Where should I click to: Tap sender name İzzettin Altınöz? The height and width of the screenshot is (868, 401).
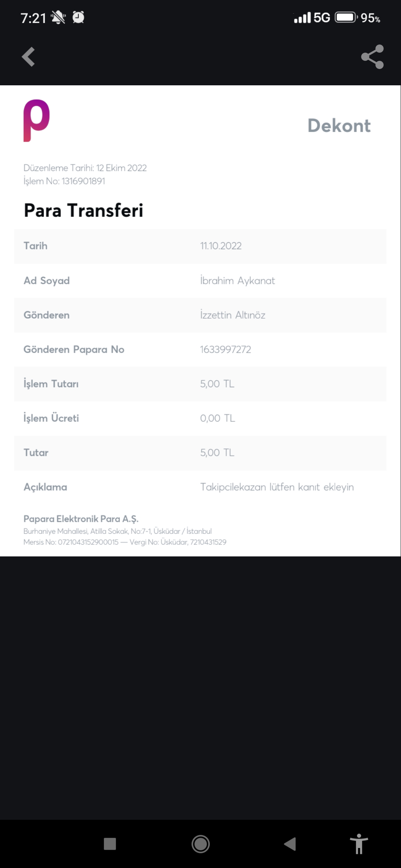point(232,315)
